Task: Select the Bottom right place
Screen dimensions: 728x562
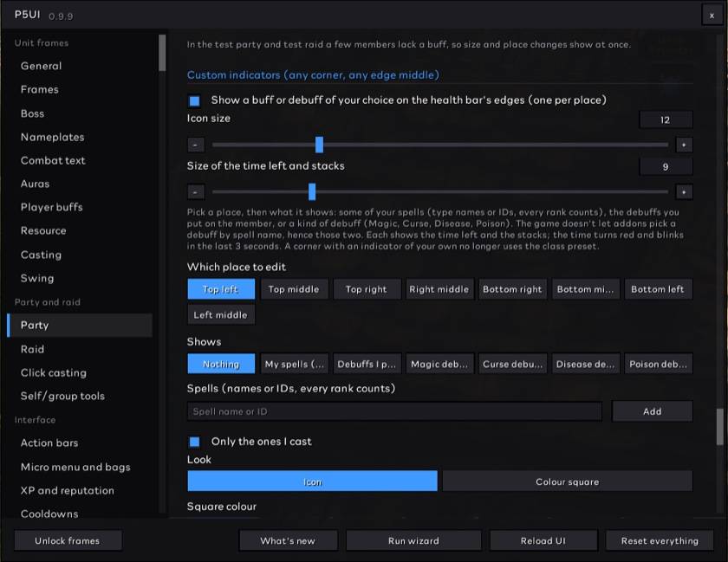Action: 512,289
